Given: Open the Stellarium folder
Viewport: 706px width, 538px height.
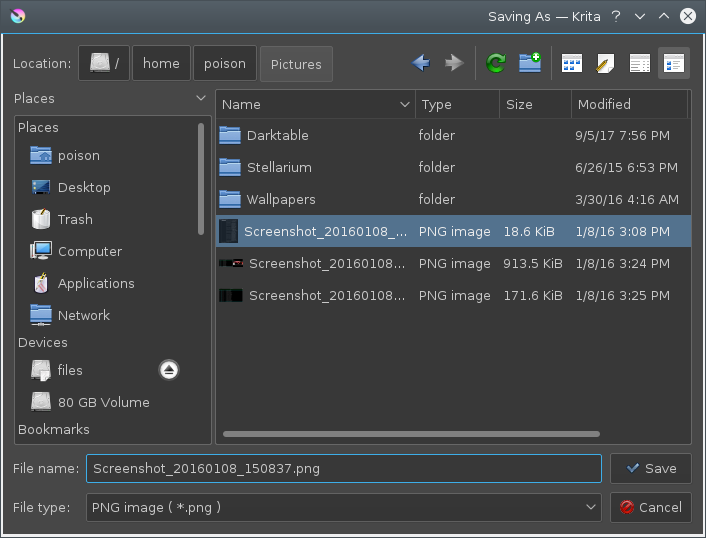Looking at the screenshot, I should [x=453, y=167].
